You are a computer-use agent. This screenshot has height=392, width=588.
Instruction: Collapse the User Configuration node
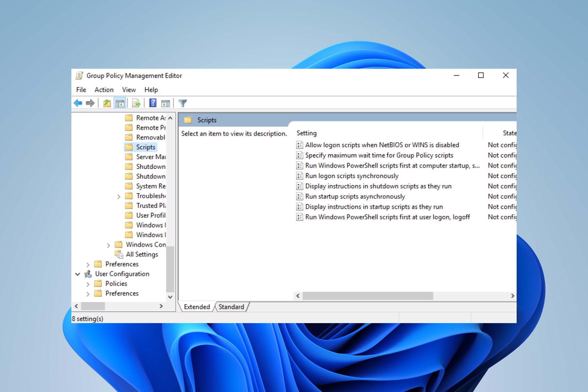78,274
